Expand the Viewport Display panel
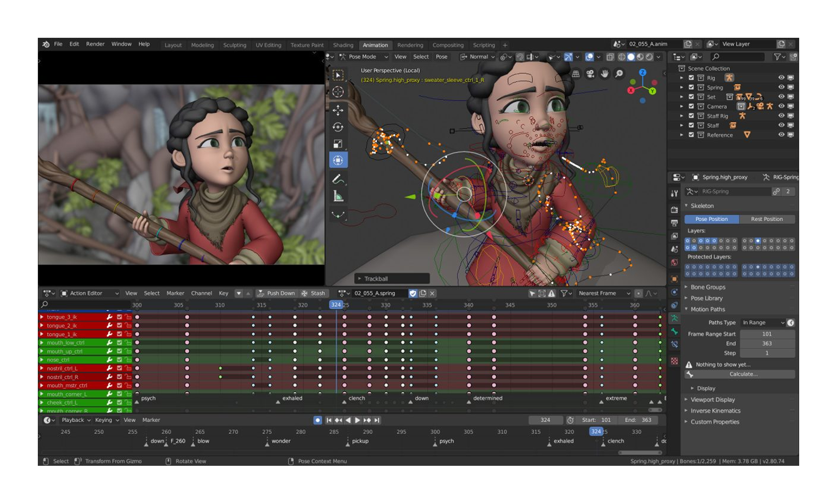Viewport: 837px width, 504px height. (x=712, y=399)
